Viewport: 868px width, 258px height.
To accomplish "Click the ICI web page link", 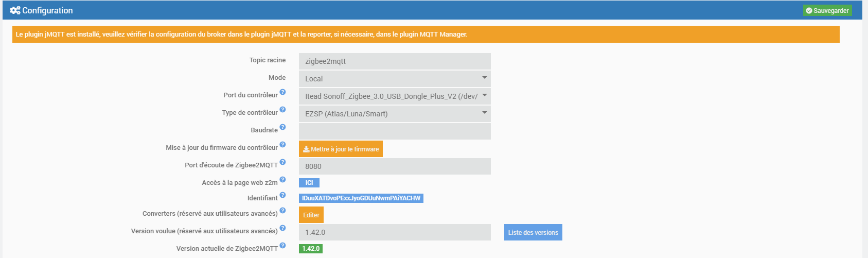I will click(309, 183).
